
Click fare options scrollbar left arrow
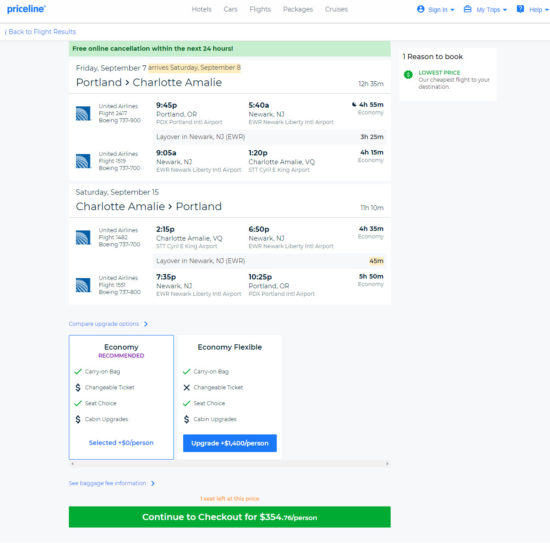coord(73,464)
